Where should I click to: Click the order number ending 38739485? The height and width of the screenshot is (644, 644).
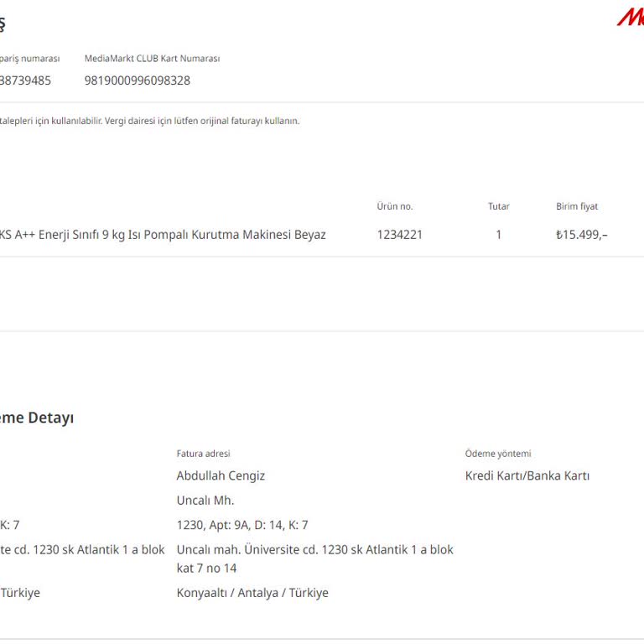click(25, 80)
